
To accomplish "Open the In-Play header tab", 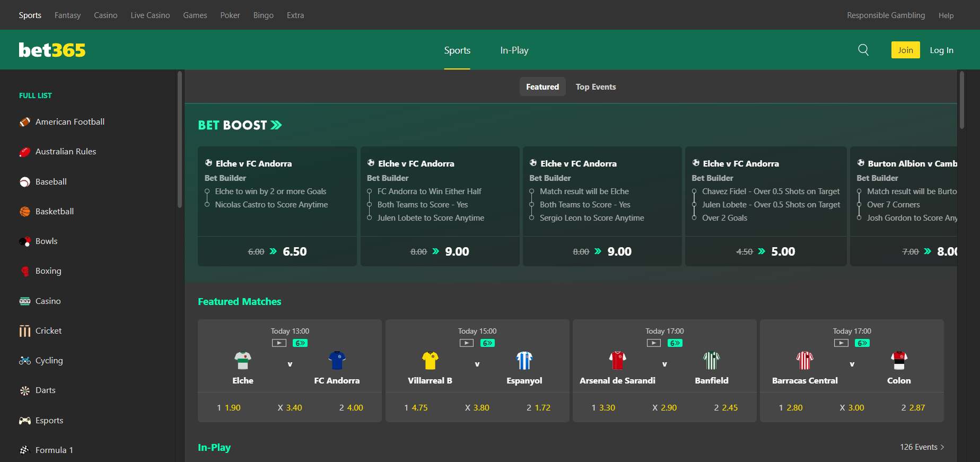I will click(514, 50).
